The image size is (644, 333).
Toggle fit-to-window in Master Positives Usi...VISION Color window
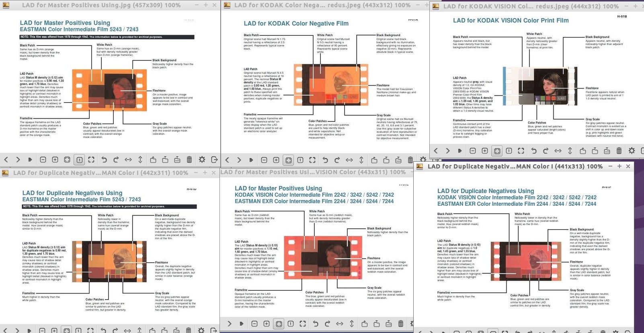(279, 324)
